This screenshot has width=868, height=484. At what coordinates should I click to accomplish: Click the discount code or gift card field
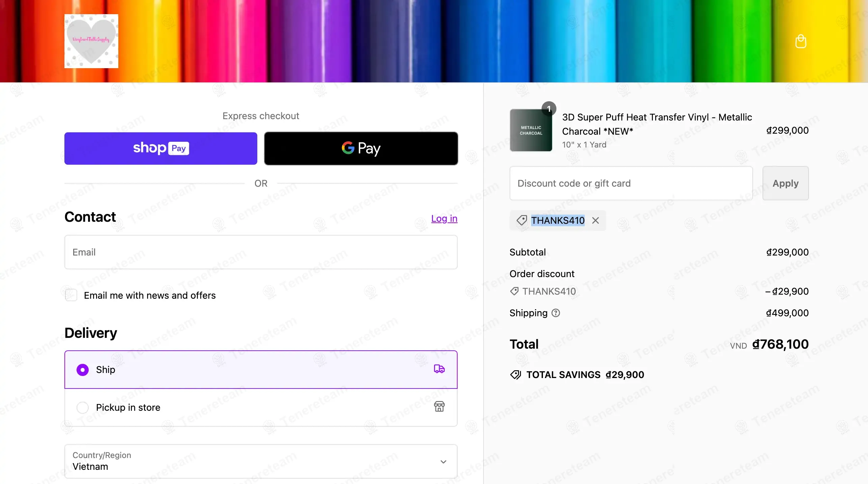[631, 183]
